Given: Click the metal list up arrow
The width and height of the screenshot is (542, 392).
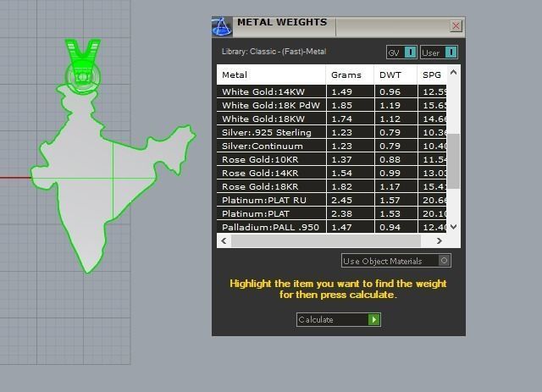Looking at the screenshot, I should [454, 72].
